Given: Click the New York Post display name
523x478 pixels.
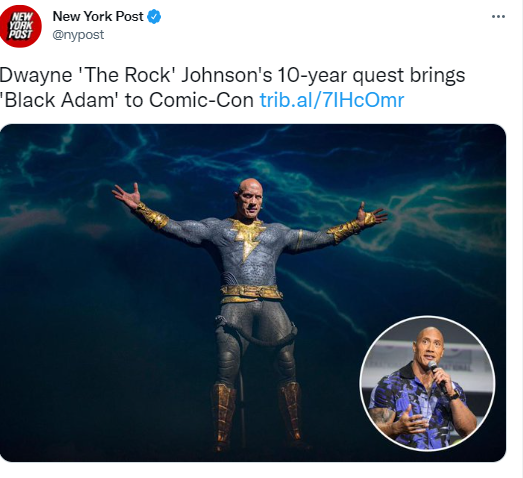Looking at the screenshot, I should (98, 16).
